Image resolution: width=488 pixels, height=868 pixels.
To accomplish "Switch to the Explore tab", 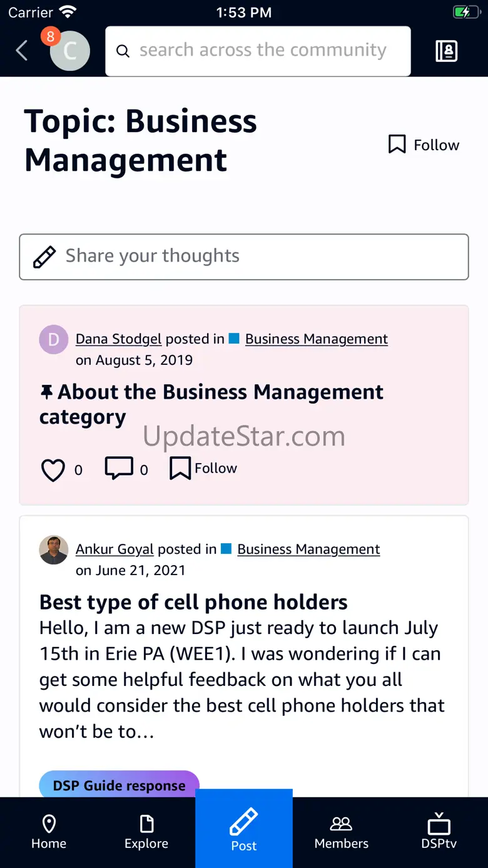I will (146, 832).
